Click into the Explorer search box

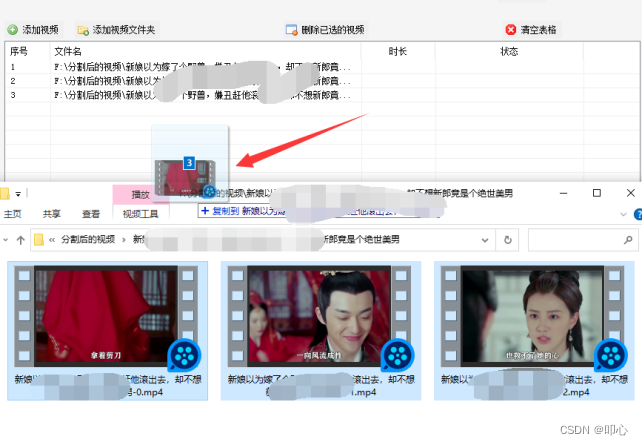click(583, 240)
